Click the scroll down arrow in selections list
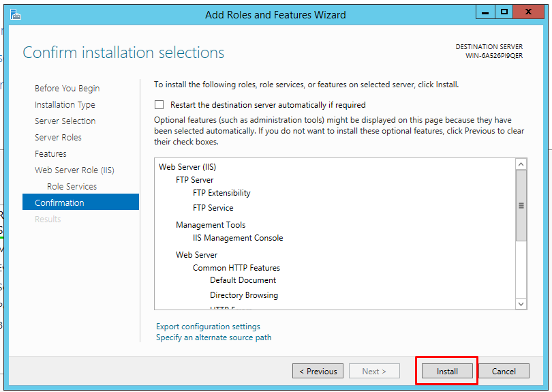 [x=521, y=303]
